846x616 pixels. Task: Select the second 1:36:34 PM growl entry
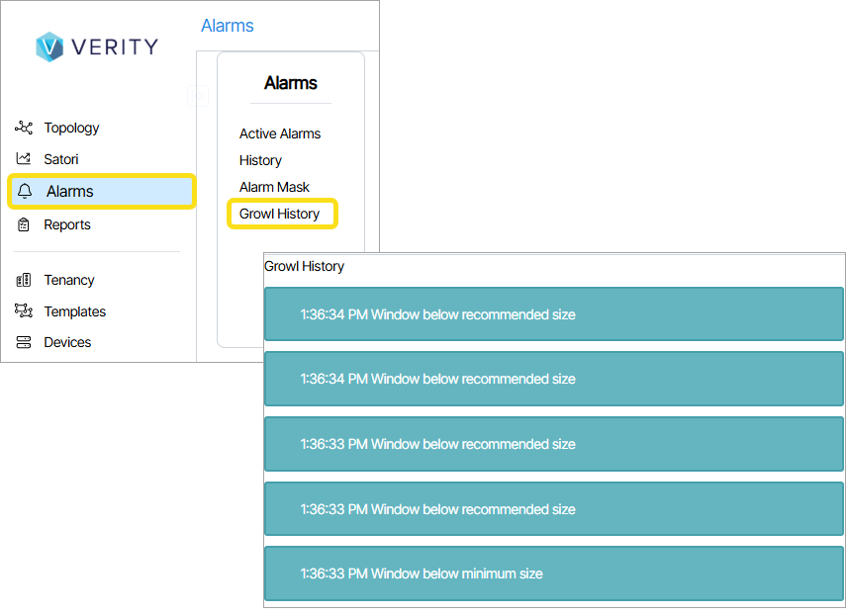click(x=553, y=379)
